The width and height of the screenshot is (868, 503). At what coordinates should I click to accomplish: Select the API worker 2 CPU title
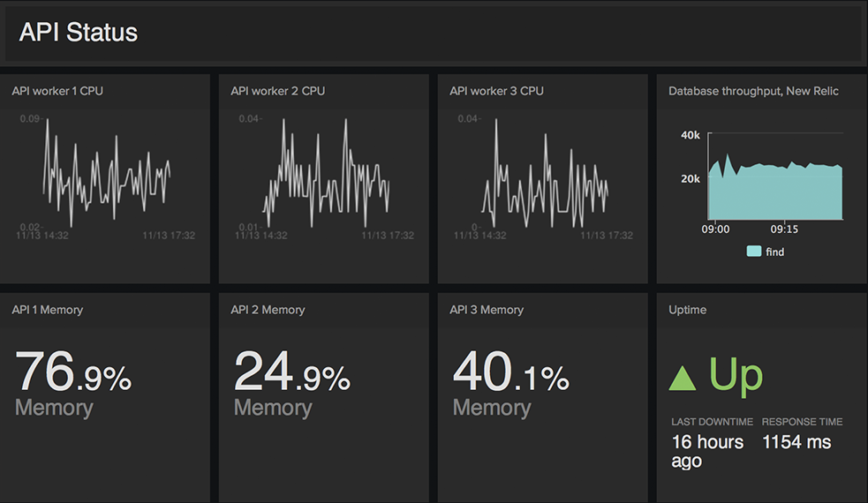277,91
